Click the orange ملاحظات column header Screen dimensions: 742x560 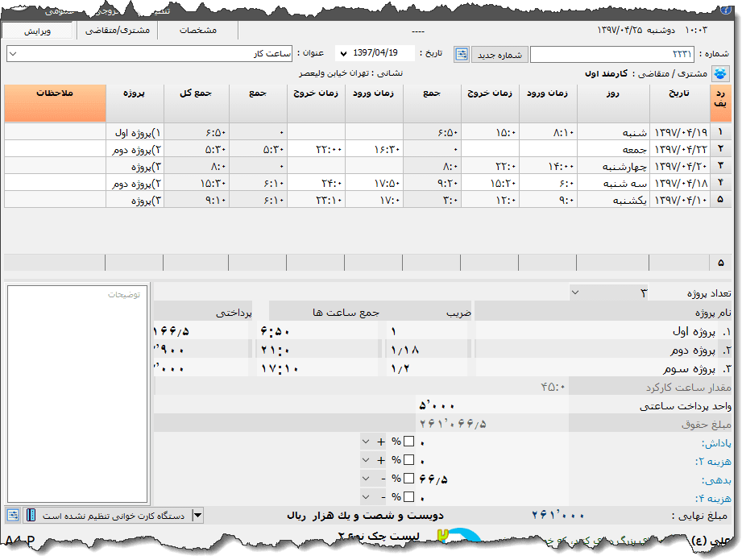click(55, 102)
